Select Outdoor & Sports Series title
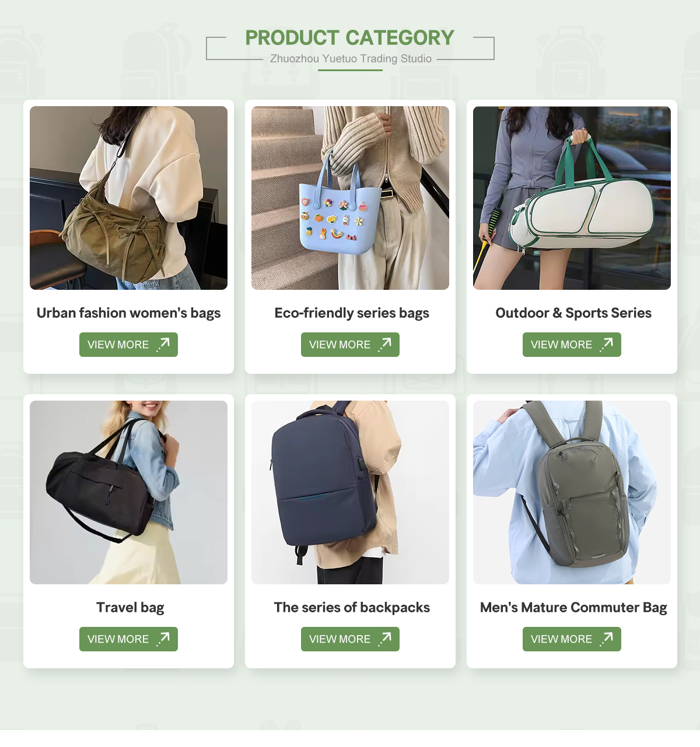The width and height of the screenshot is (700, 747). point(573,313)
